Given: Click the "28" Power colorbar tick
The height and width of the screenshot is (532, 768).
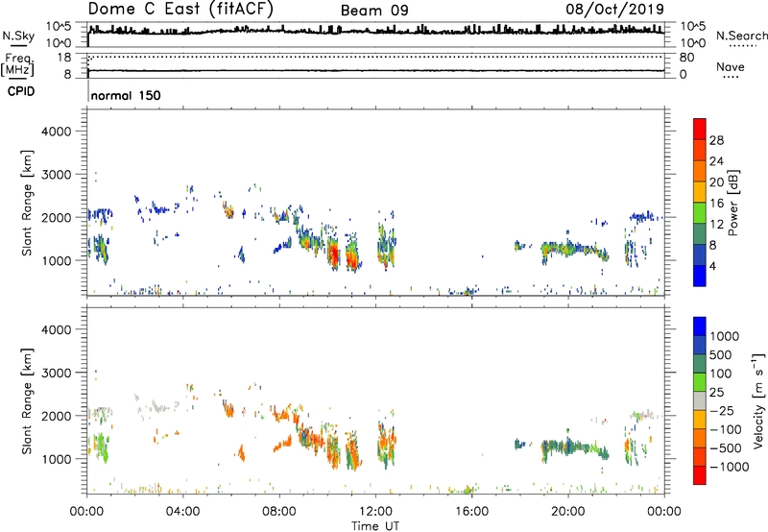Looking at the screenshot, I should tap(716, 140).
